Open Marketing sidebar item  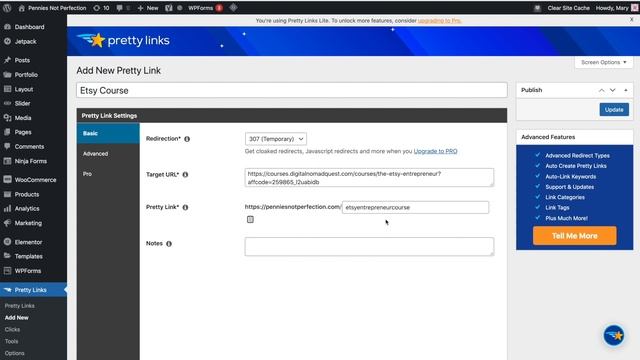pyautogui.click(x=28, y=223)
